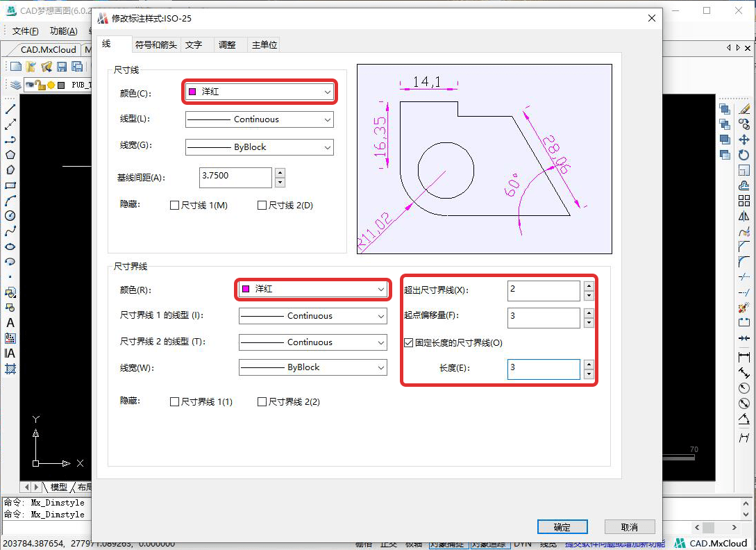This screenshot has width=756, height=550.
Task: Select the Explode tool in right toolbar
Action: coord(744,308)
